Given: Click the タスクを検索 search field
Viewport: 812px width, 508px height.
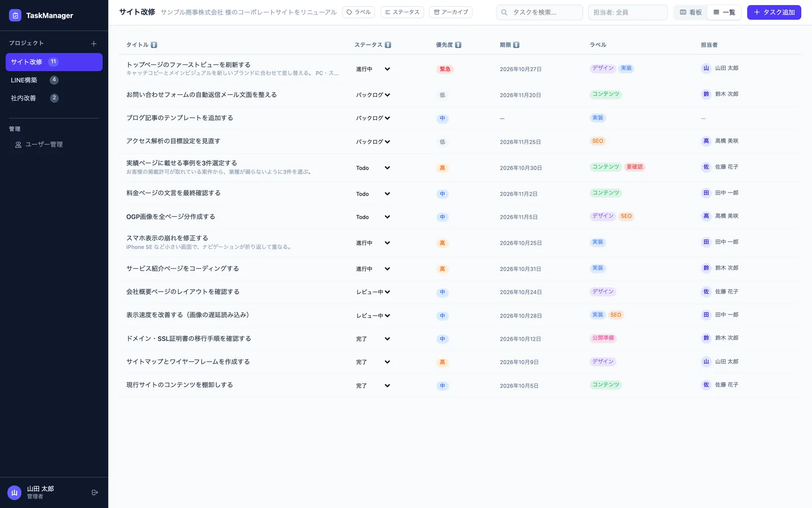Looking at the screenshot, I should pos(539,12).
